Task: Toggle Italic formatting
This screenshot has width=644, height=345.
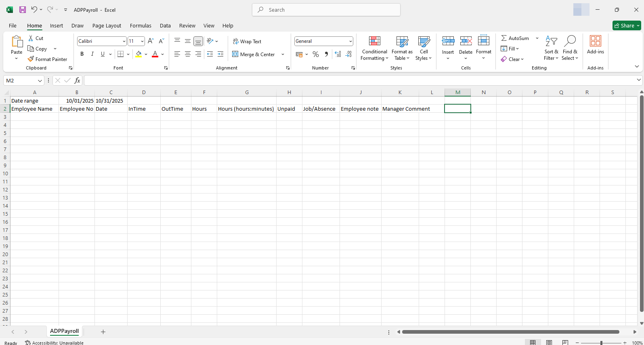Action: point(92,54)
